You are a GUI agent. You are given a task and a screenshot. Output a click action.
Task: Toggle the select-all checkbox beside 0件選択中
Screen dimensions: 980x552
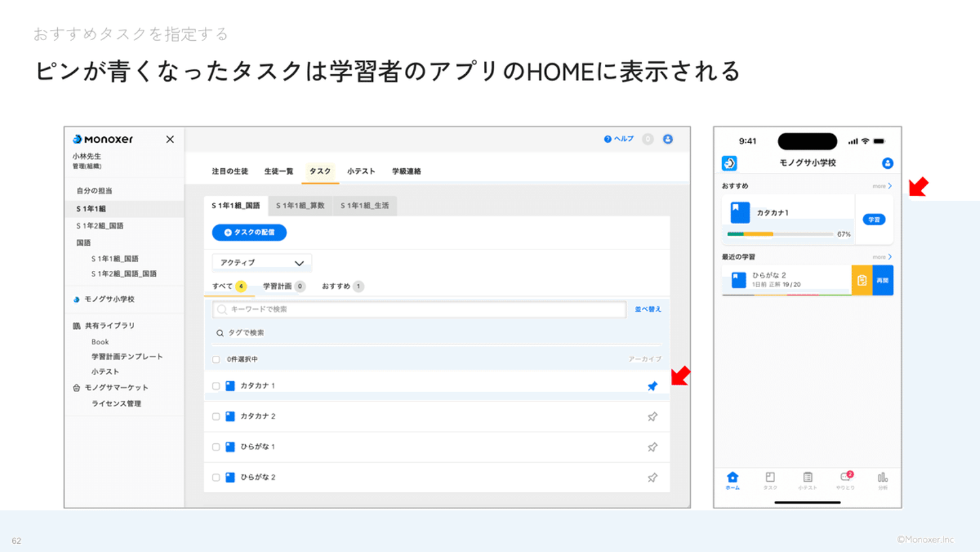click(216, 359)
